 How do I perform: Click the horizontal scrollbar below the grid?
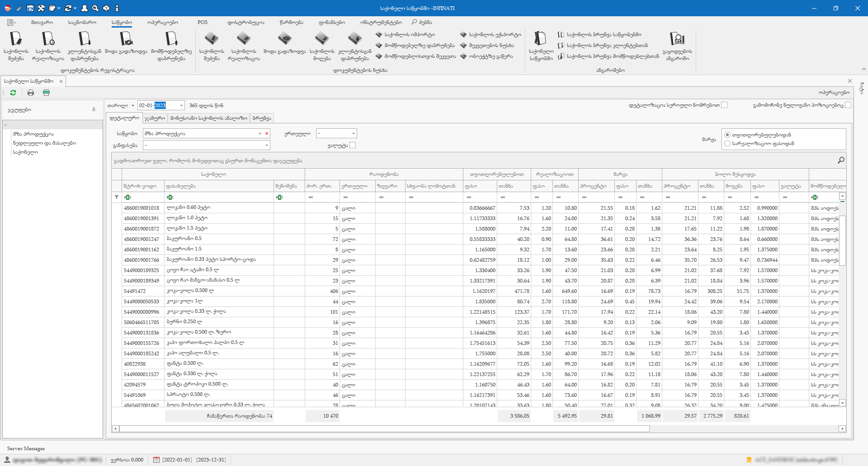[384, 428]
